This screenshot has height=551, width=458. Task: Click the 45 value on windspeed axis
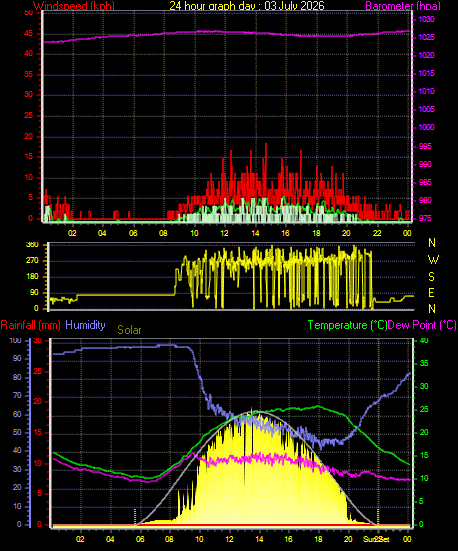pyautogui.click(x=28, y=34)
